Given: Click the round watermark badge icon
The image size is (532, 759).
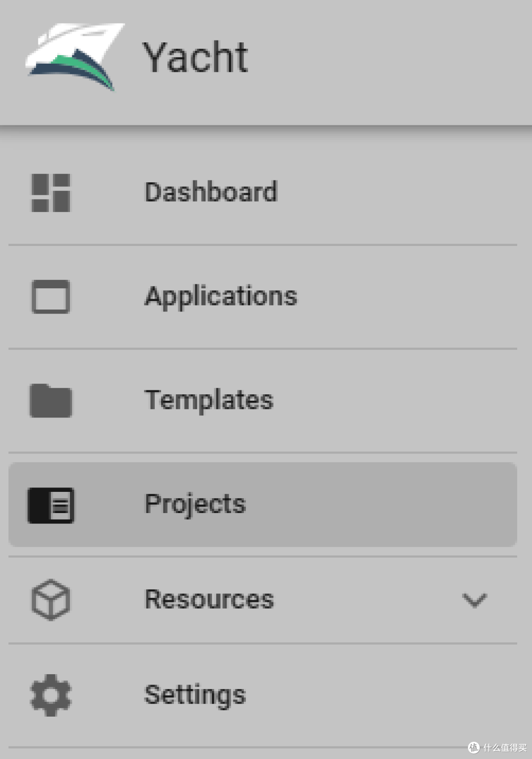Looking at the screenshot, I should coord(473,747).
